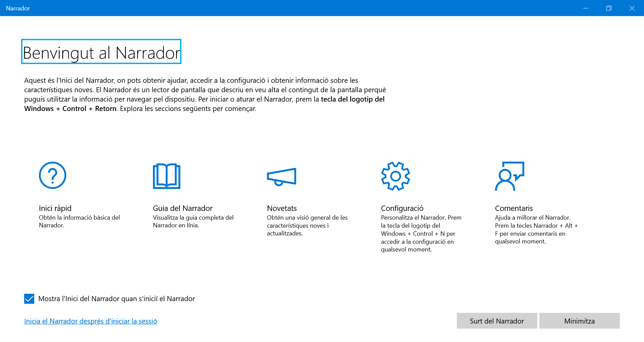Open the Configuració gear icon

[x=395, y=176]
